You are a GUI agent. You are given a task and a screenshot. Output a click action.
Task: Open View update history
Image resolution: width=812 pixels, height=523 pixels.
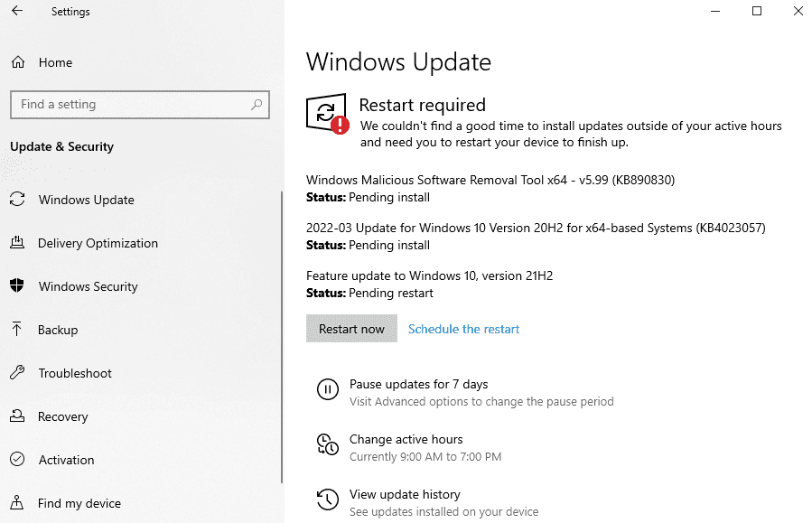[405, 494]
